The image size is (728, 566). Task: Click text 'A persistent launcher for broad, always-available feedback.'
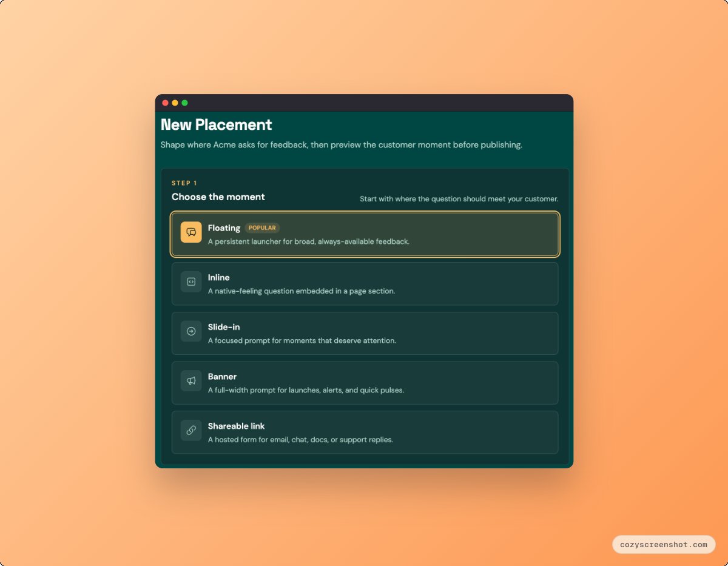(x=309, y=241)
